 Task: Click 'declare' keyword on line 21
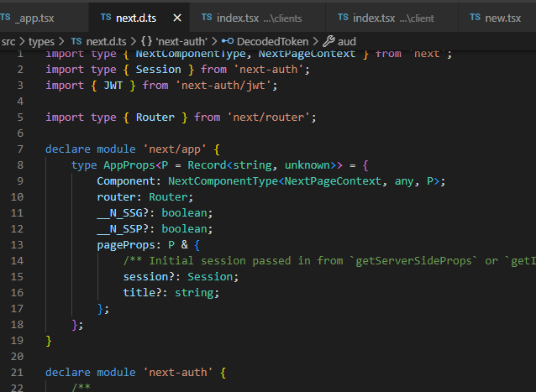[68, 372]
